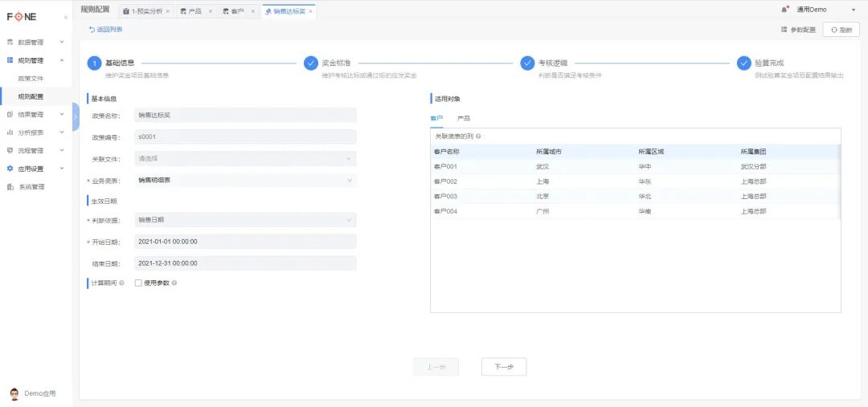This screenshot has width=868, height=407.
Task: Open notifications via the bell icon
Action: tap(784, 10)
